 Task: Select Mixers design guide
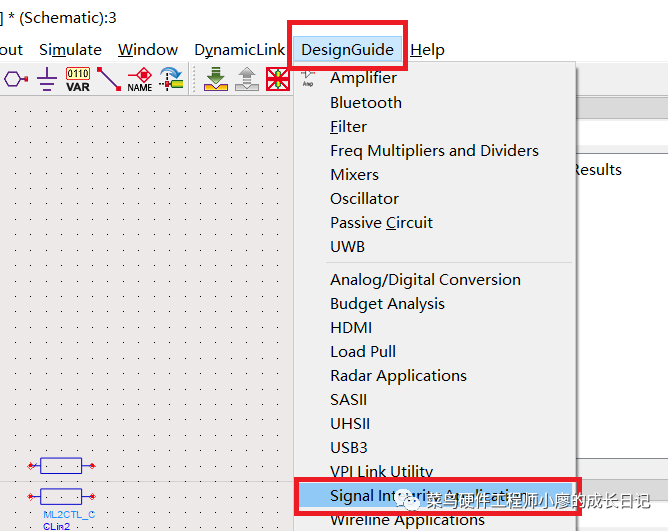tap(435, 174)
